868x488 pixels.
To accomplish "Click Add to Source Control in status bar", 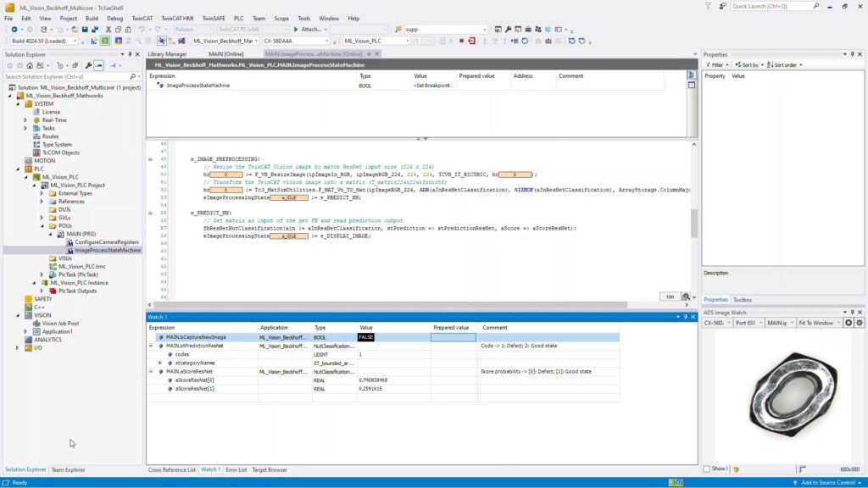I will [830, 482].
